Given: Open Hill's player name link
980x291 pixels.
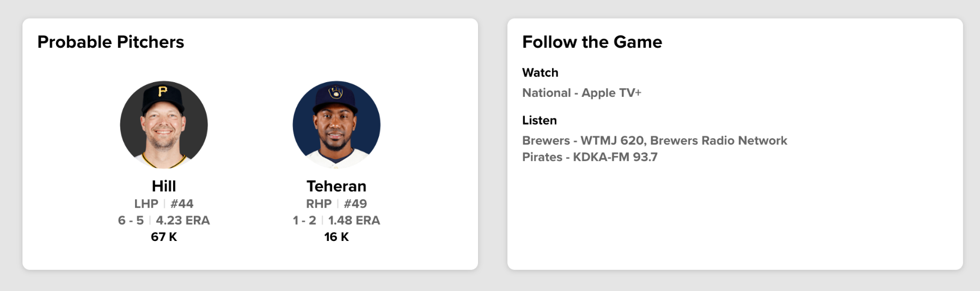Looking at the screenshot, I should pos(164,186).
